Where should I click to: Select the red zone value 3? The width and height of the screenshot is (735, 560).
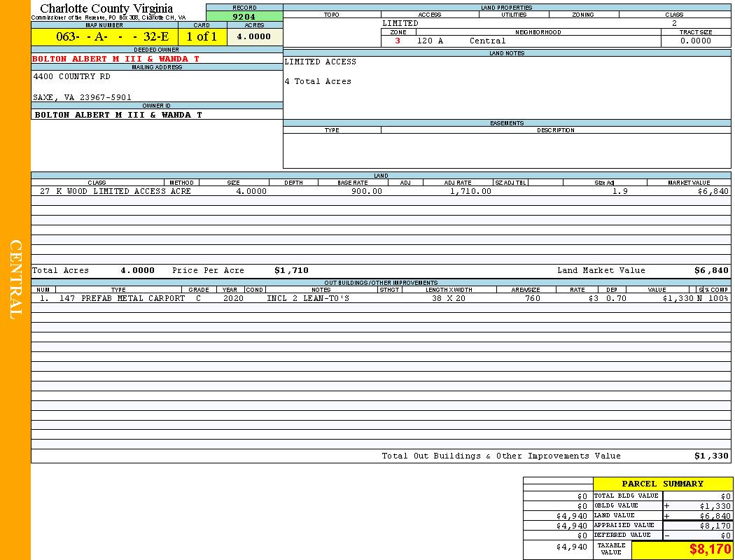pos(398,41)
